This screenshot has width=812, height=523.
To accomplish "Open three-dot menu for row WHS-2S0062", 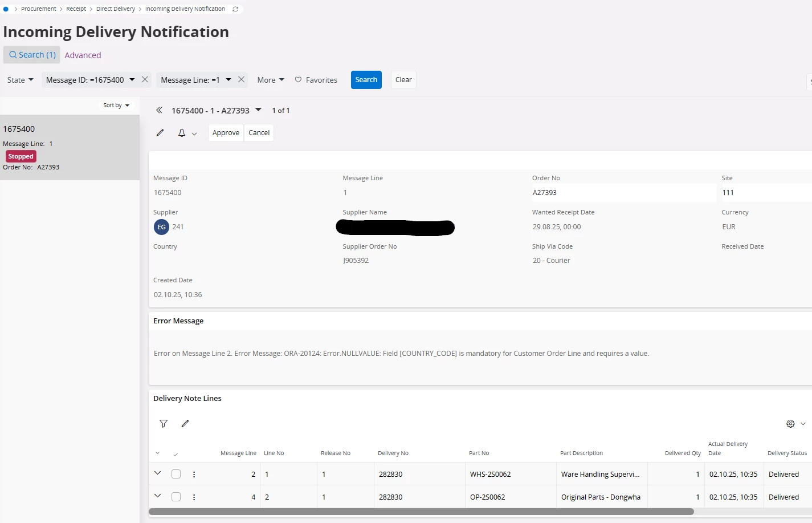I will (x=194, y=475).
